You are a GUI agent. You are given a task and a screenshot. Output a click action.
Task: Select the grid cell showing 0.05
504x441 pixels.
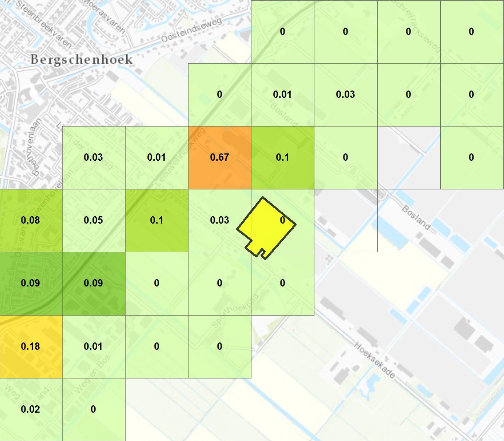(94, 220)
